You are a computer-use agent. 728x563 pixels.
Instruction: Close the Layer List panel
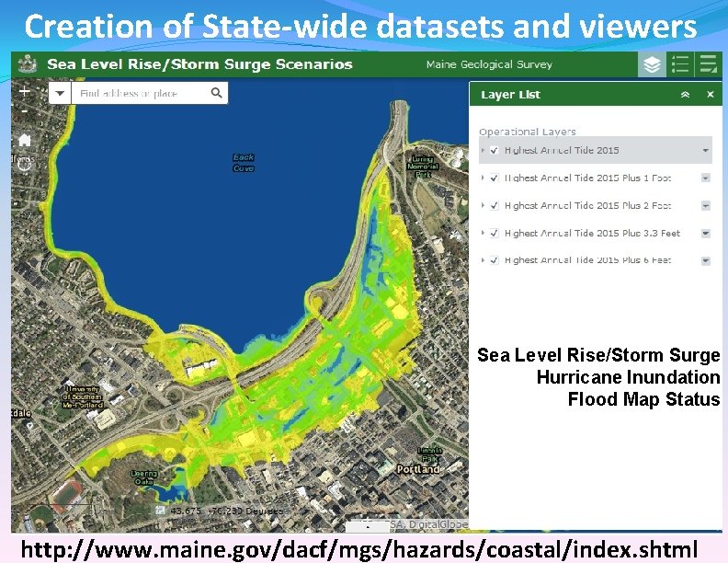coord(710,95)
